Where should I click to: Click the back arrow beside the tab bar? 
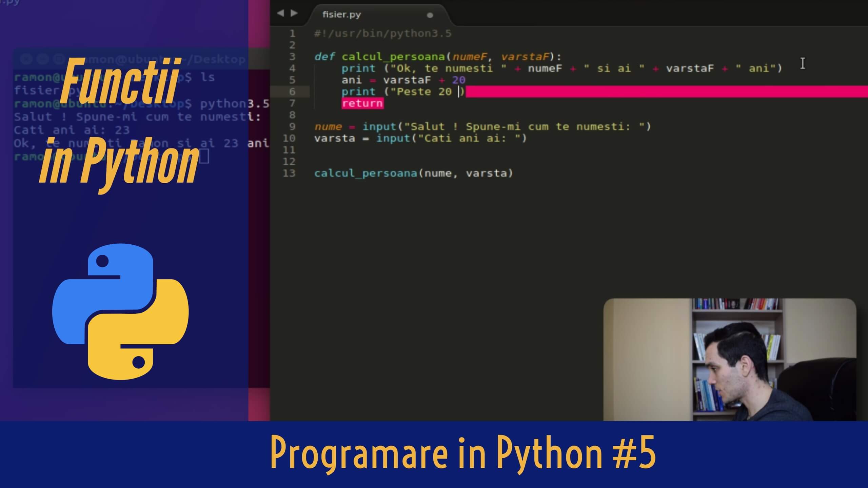[280, 13]
